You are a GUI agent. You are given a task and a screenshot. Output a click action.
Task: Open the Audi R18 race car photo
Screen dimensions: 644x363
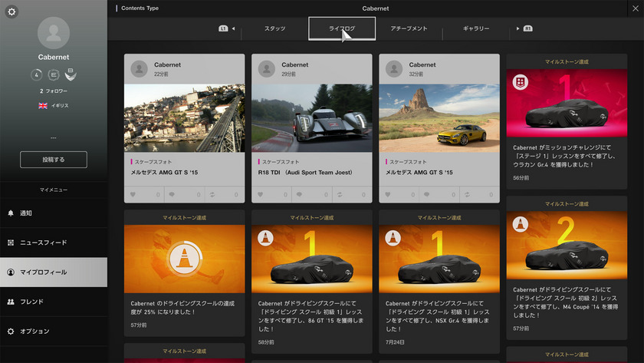(x=312, y=118)
